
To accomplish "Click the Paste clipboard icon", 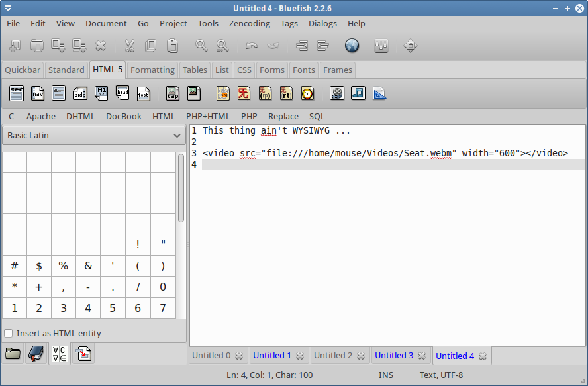I will (x=172, y=46).
